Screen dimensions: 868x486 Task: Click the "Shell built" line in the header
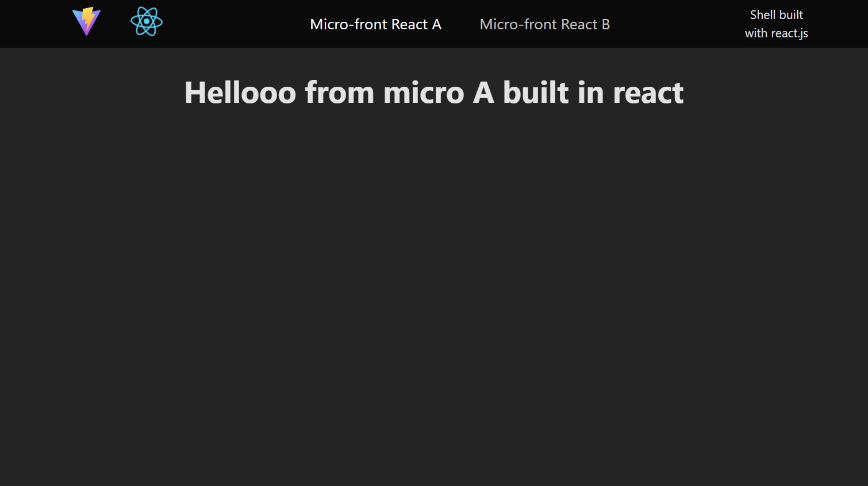(x=776, y=15)
